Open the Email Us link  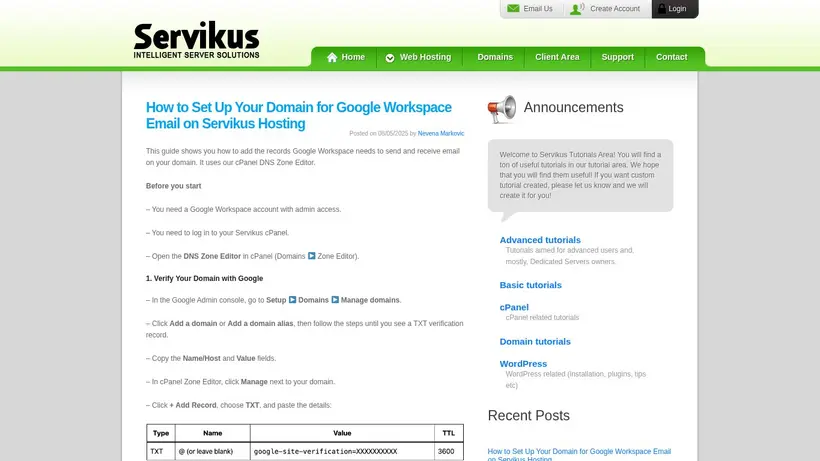tap(538, 9)
